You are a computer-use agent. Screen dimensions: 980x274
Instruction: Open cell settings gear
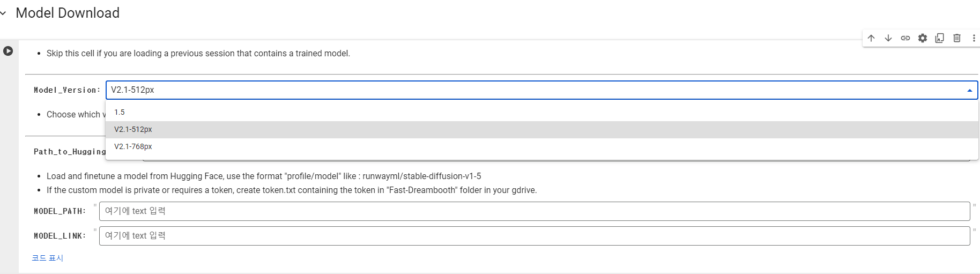[923, 38]
